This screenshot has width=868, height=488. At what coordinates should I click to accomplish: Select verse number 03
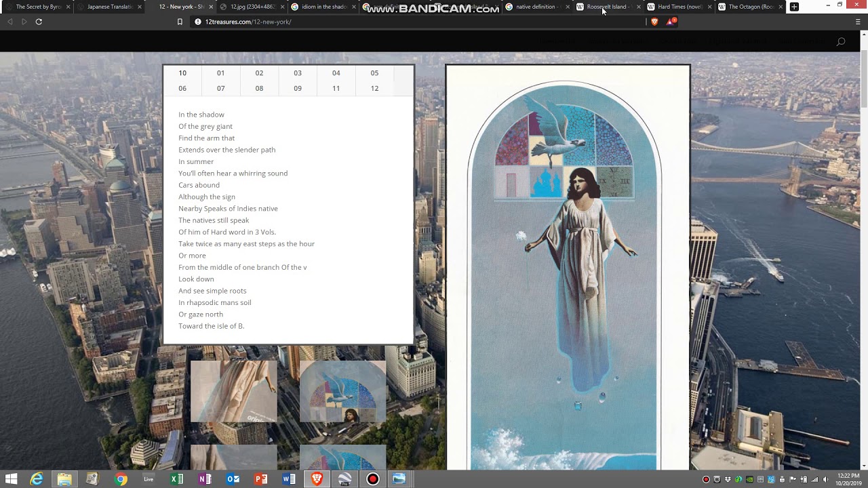pos(298,73)
